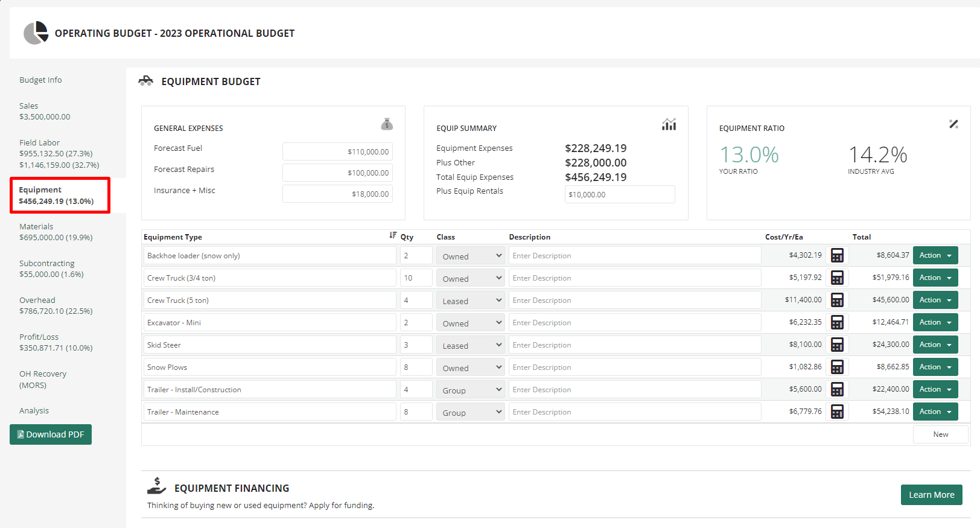Click the sort icon beside Equipment Type
Image resolution: width=980 pixels, height=528 pixels.
click(x=393, y=235)
